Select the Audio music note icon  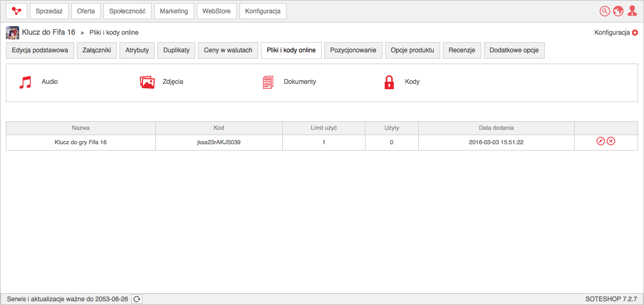(x=25, y=82)
